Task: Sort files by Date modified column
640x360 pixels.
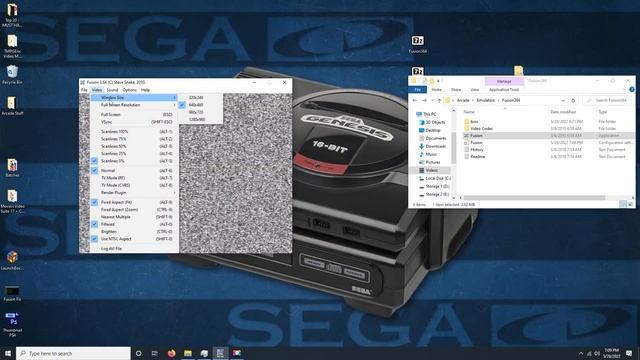Action: tap(563, 112)
